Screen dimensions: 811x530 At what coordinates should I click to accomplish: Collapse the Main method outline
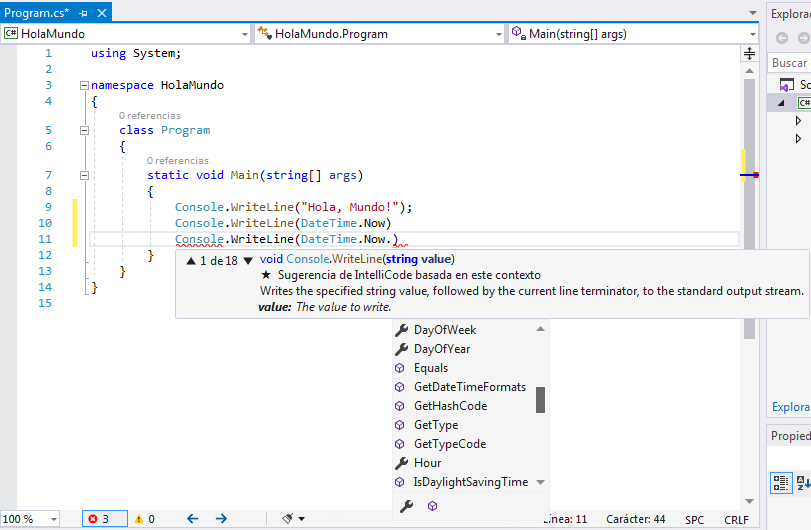(x=83, y=175)
